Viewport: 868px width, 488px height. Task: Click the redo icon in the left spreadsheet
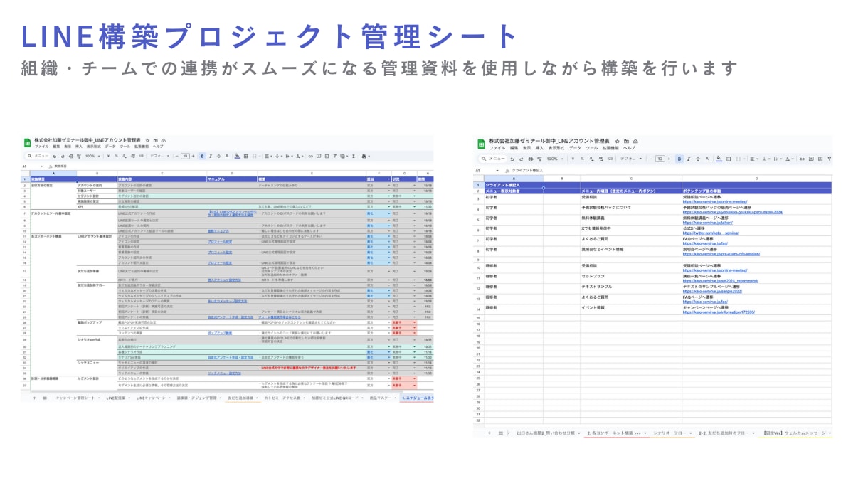pyautogui.click(x=63, y=156)
